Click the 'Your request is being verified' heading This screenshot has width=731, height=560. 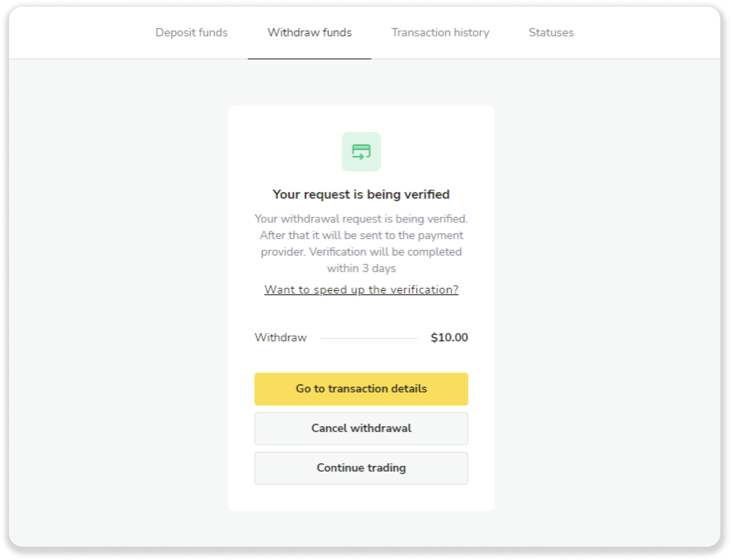361,194
